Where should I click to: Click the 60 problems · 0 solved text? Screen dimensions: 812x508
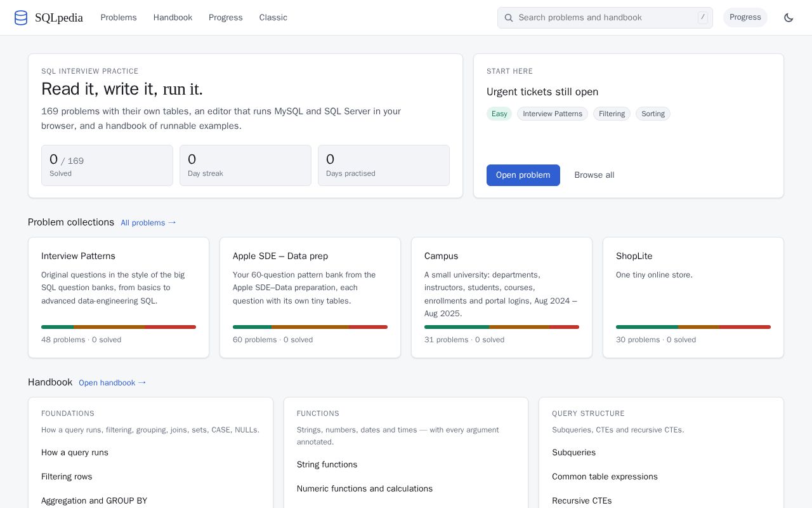(273, 340)
